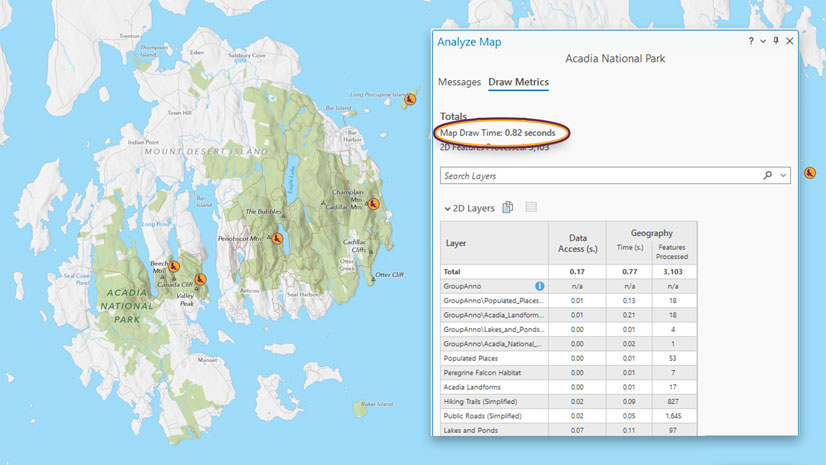
Task: Click Populated Places features value 53
Action: point(673,358)
